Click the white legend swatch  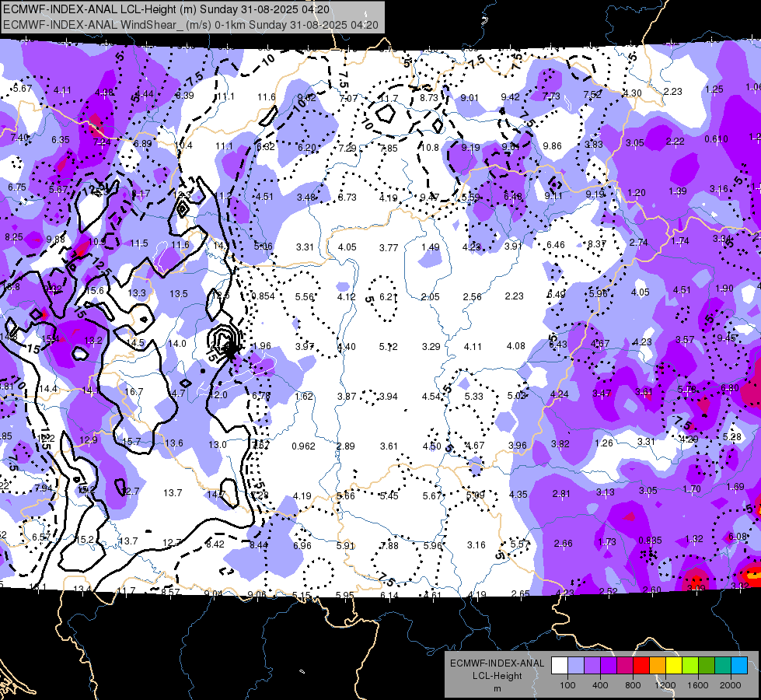(x=560, y=666)
